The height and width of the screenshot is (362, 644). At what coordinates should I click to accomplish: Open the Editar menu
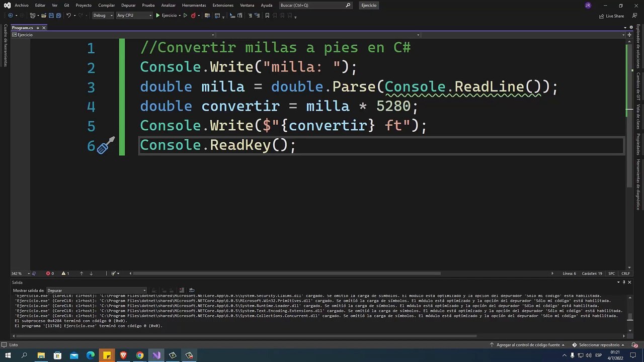(40, 5)
